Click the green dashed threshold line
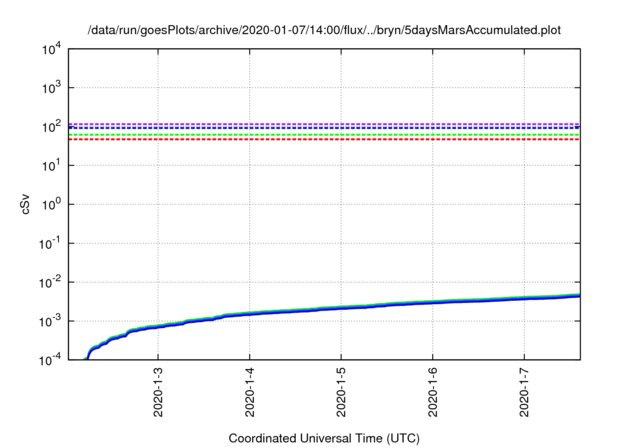The width and height of the screenshot is (640, 448). tap(324, 135)
